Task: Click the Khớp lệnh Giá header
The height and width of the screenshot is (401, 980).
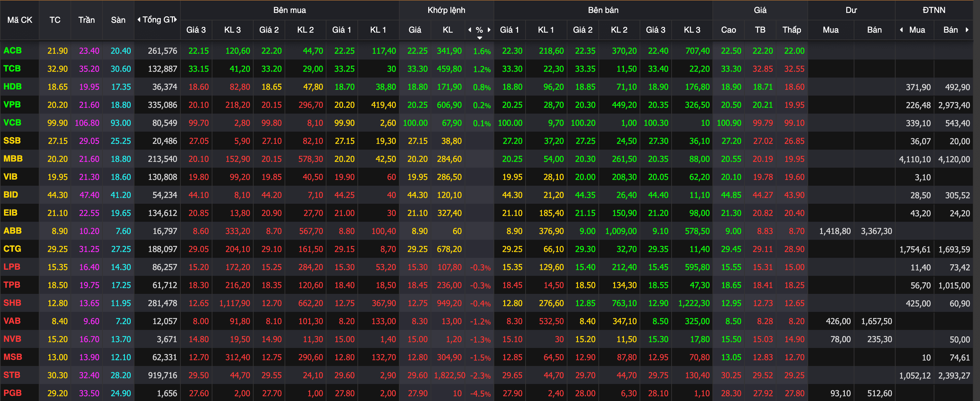Action: 415,30
